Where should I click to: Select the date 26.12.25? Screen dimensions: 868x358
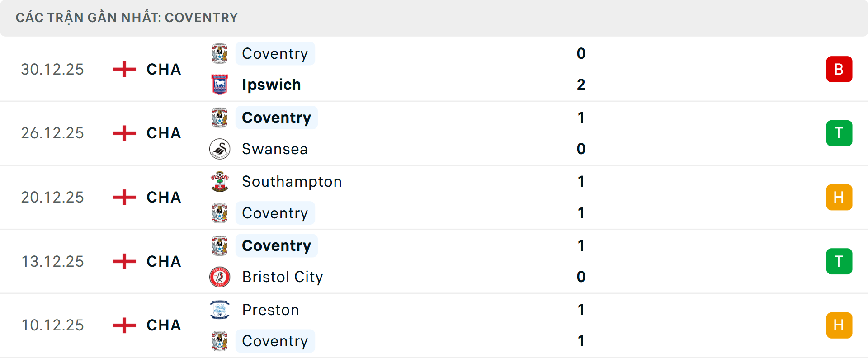(52, 133)
